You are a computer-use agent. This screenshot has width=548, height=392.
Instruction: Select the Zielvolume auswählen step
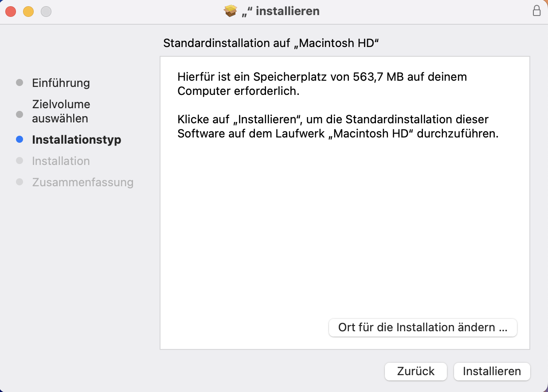coord(61,111)
